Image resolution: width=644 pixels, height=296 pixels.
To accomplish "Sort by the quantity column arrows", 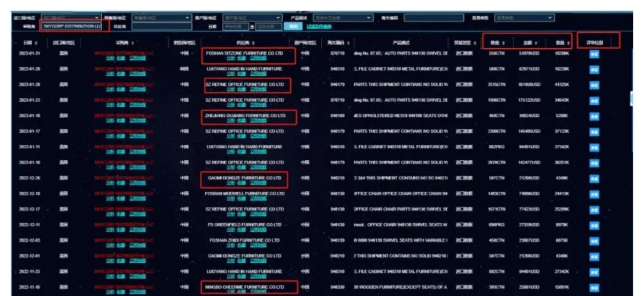I will (503, 43).
